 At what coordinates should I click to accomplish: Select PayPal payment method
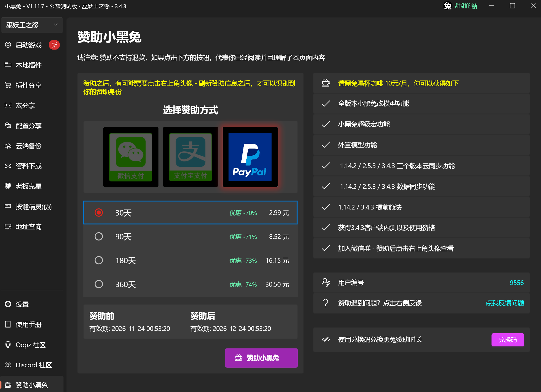pos(250,157)
